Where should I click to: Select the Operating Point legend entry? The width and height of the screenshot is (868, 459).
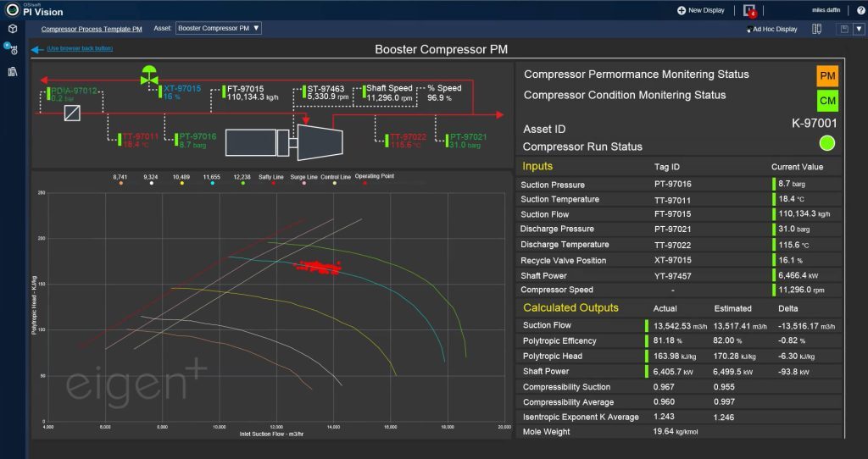[x=374, y=179]
